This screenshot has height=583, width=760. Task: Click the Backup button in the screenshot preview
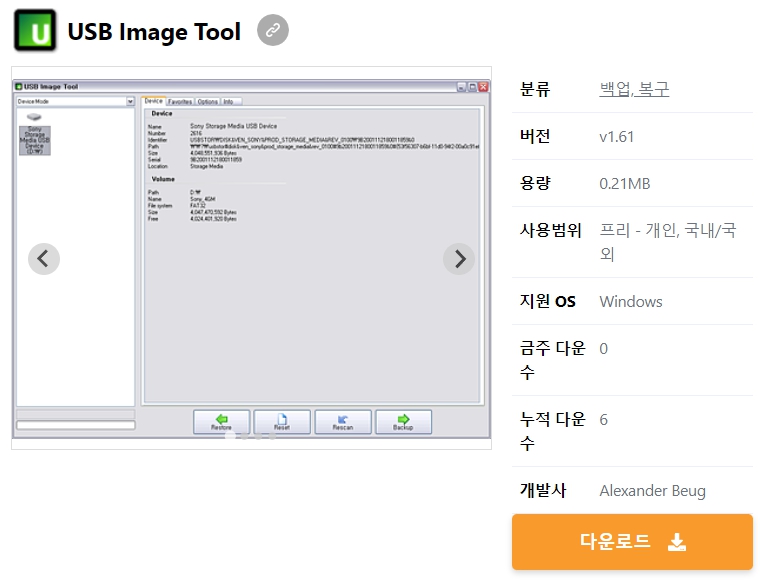coord(403,422)
